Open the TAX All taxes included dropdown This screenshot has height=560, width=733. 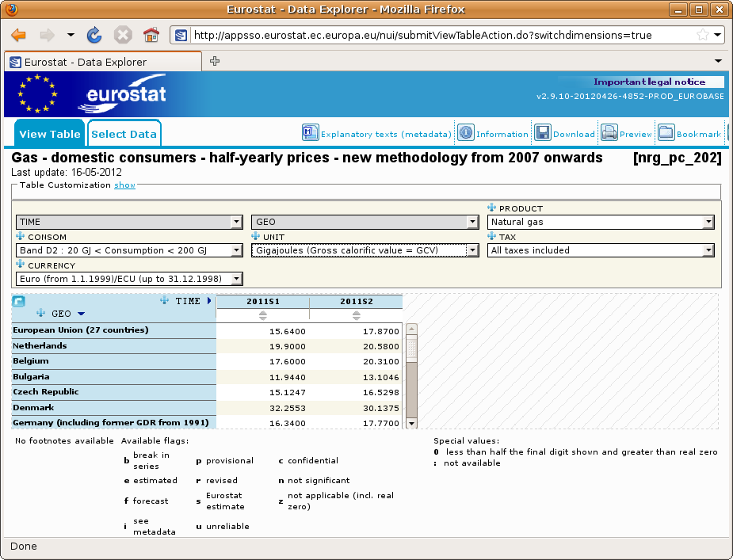coord(601,250)
